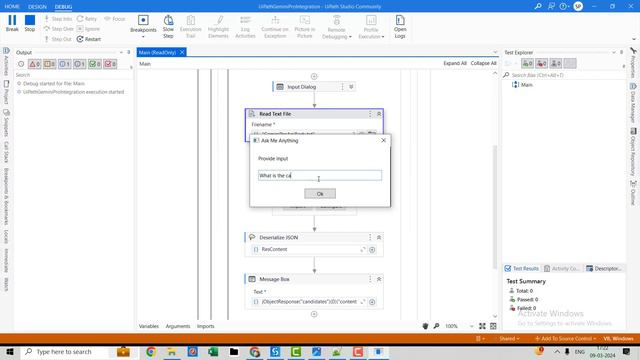Open the Arguments panel
The width and height of the screenshot is (640, 360).
(x=178, y=326)
